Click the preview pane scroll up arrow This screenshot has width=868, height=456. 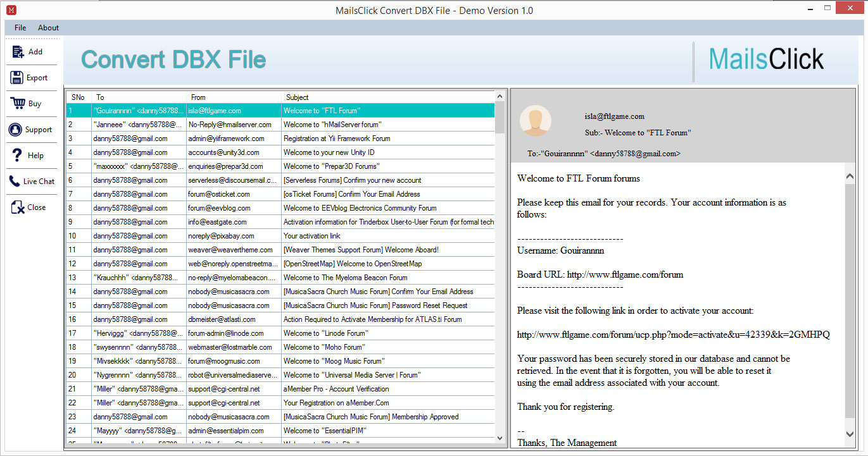pyautogui.click(x=850, y=177)
